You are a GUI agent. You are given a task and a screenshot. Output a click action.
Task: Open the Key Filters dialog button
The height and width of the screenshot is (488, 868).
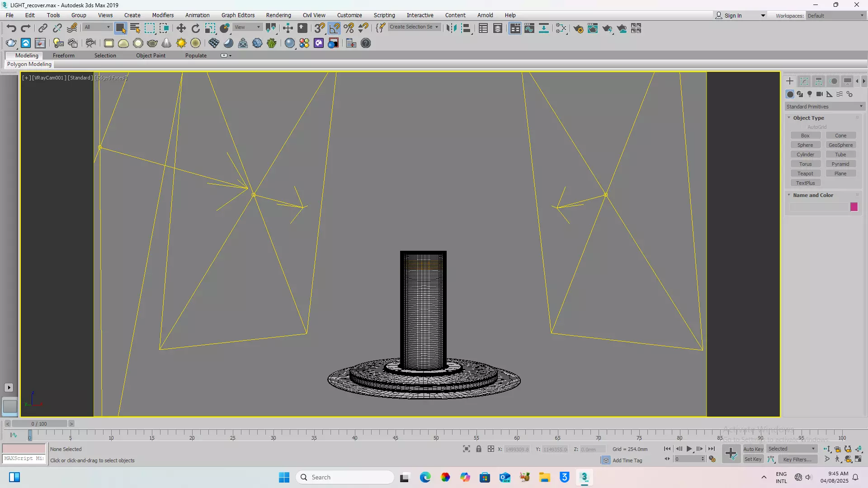click(x=797, y=459)
